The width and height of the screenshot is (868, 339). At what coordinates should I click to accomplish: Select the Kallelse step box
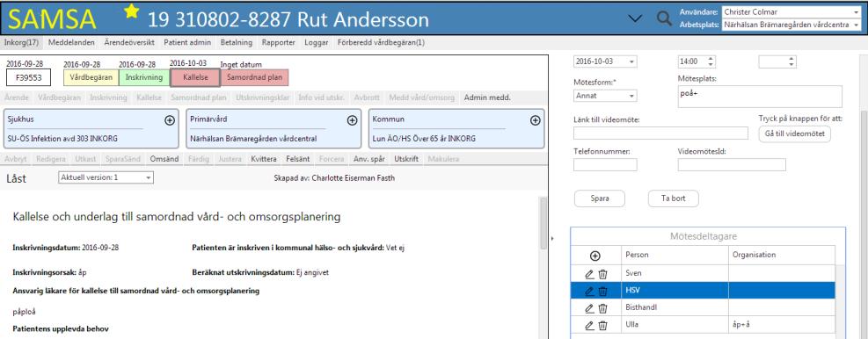tap(195, 77)
